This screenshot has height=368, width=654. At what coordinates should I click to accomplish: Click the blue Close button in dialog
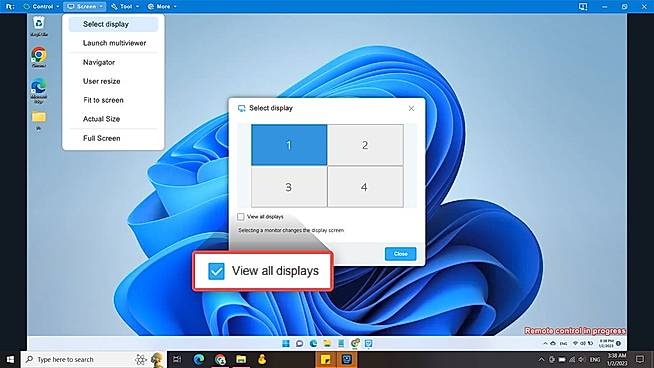click(400, 254)
